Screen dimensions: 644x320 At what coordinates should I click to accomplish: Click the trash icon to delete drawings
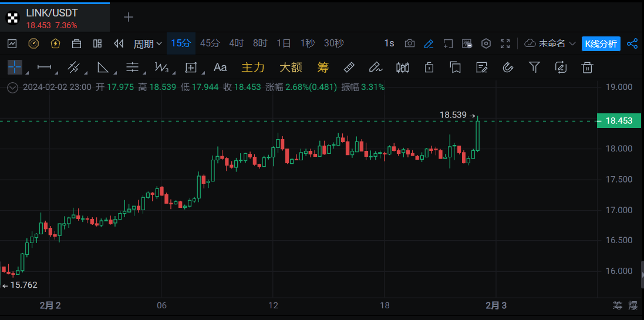pos(586,68)
